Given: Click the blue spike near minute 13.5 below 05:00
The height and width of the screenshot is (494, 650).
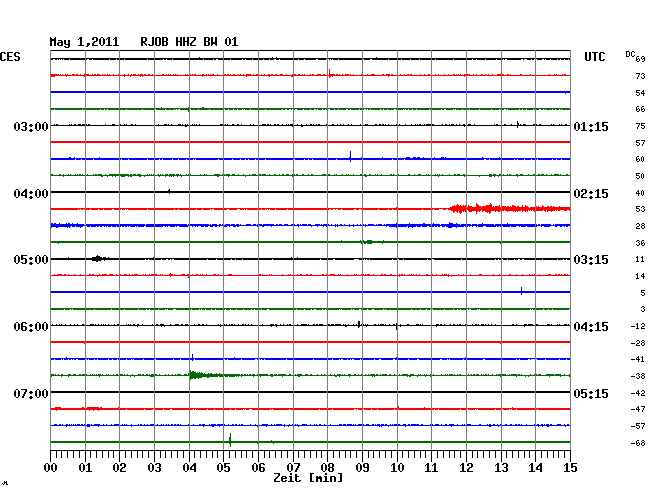Looking at the screenshot, I should (521, 291).
